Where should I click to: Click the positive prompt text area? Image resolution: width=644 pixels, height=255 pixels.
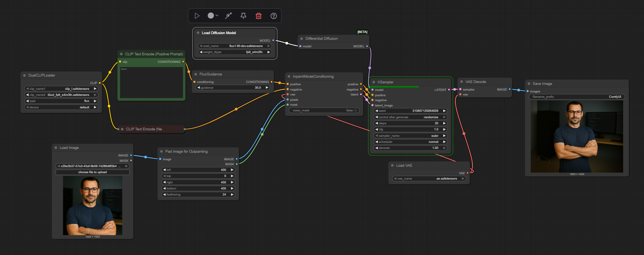coord(151,83)
